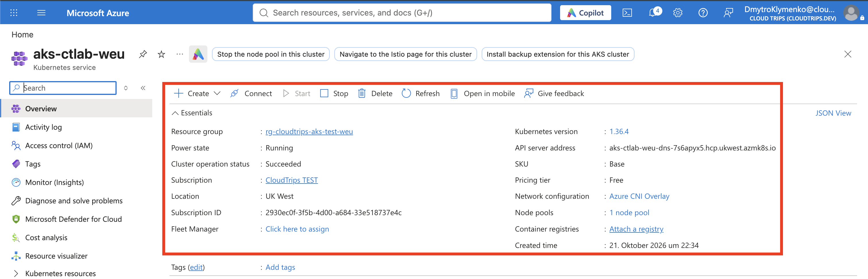Focus the global search resources field
This screenshot has height=279, width=868.
(402, 13)
